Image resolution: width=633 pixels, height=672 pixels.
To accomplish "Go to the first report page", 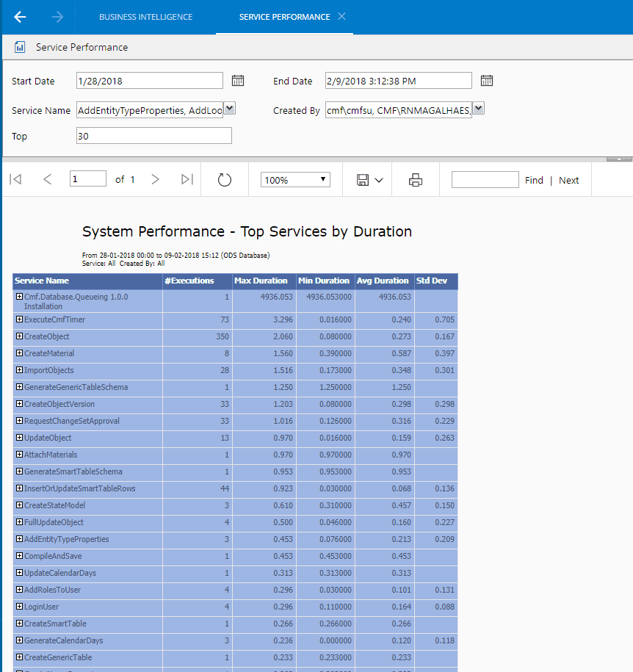I will tap(15, 179).
